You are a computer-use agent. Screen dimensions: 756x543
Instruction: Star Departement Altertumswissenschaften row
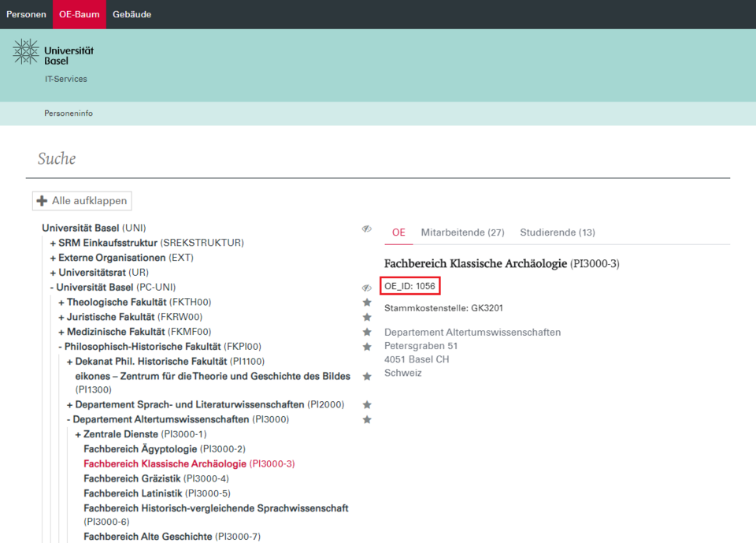tap(367, 420)
